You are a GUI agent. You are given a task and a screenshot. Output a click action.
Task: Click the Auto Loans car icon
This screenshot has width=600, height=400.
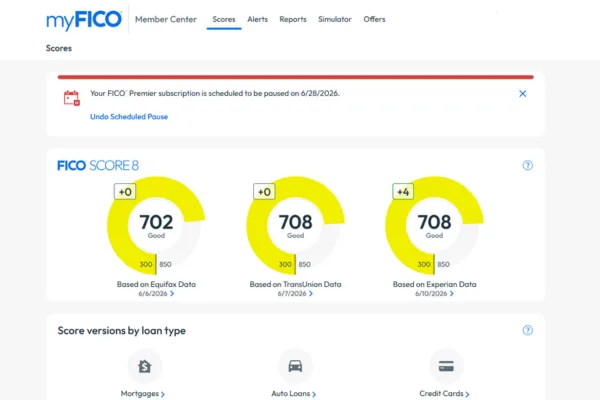[x=295, y=366]
